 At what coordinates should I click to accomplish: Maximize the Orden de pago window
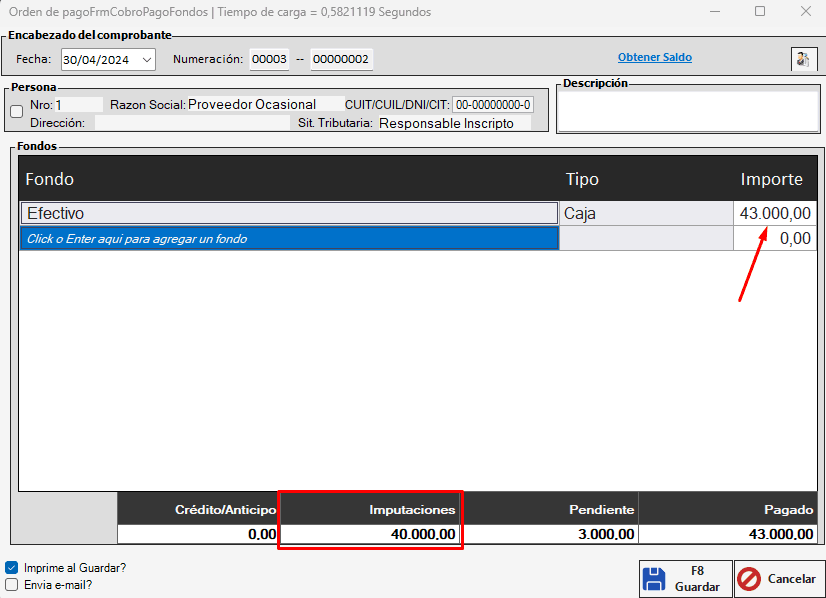click(x=760, y=12)
